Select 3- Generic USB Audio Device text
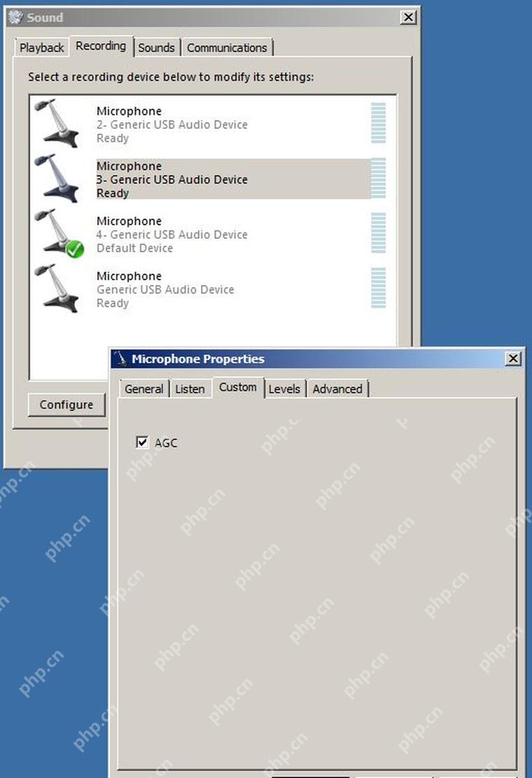This screenshot has height=778, width=532. pos(172,179)
